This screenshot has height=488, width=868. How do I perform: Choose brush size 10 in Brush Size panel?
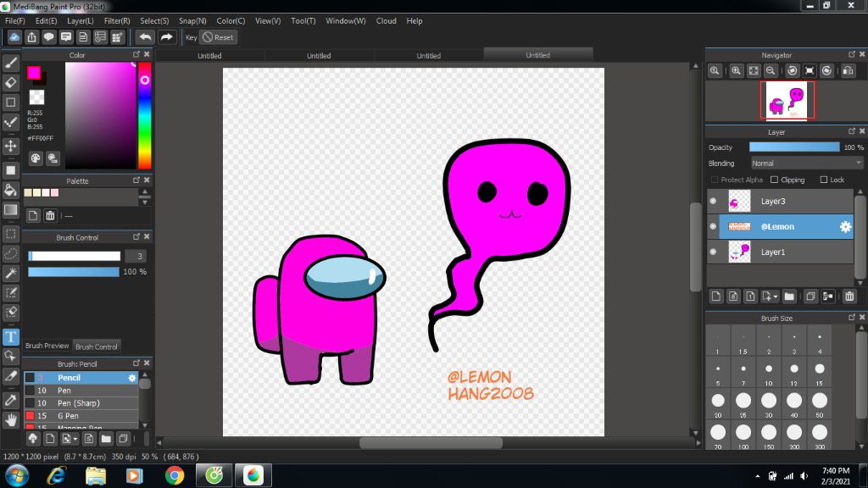click(768, 373)
